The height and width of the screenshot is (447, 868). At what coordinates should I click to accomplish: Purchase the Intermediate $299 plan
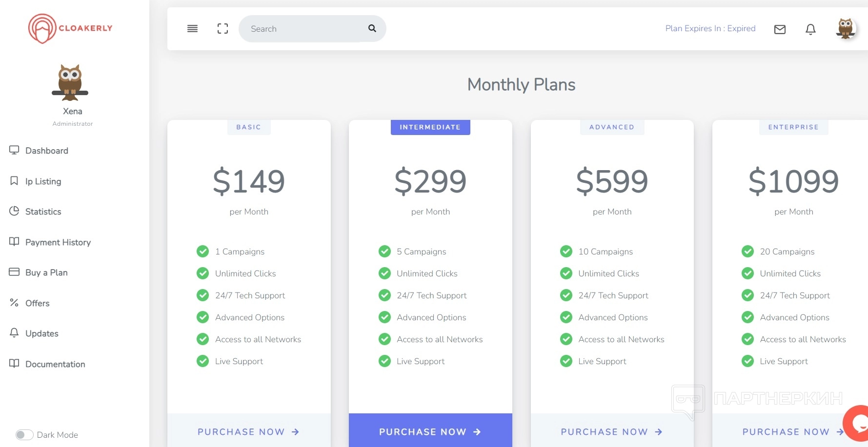[x=430, y=432]
